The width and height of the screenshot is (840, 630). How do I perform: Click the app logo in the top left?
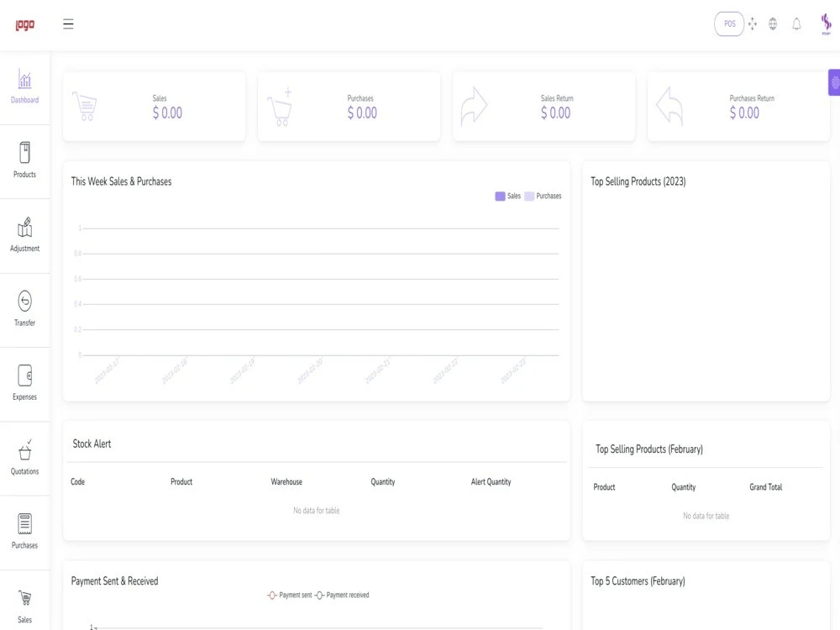click(x=24, y=24)
